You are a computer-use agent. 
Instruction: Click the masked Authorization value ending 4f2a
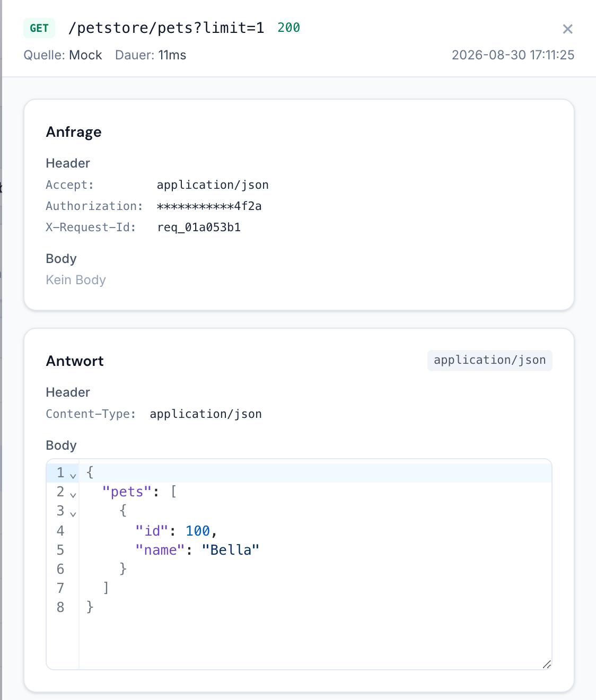[209, 206]
